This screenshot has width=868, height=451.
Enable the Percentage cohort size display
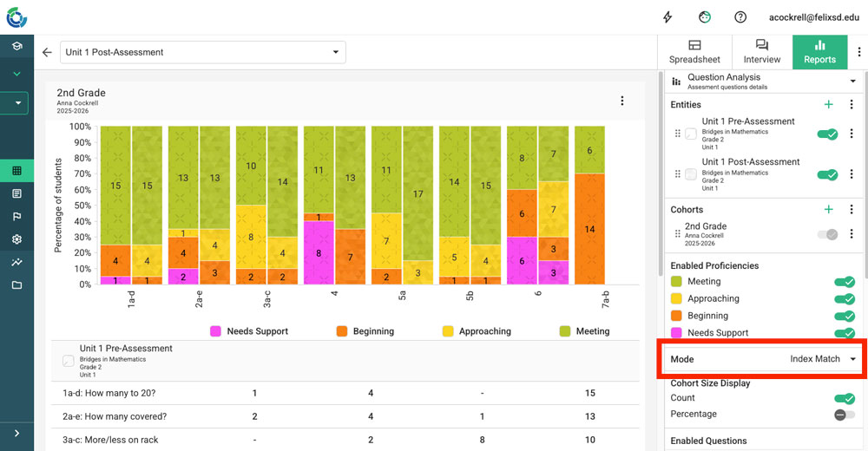click(x=844, y=415)
